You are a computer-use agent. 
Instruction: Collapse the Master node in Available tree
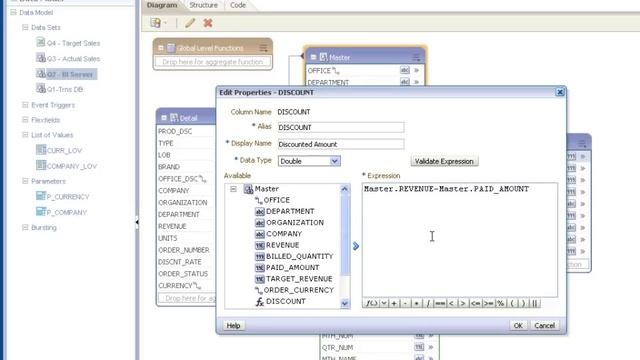(233, 189)
